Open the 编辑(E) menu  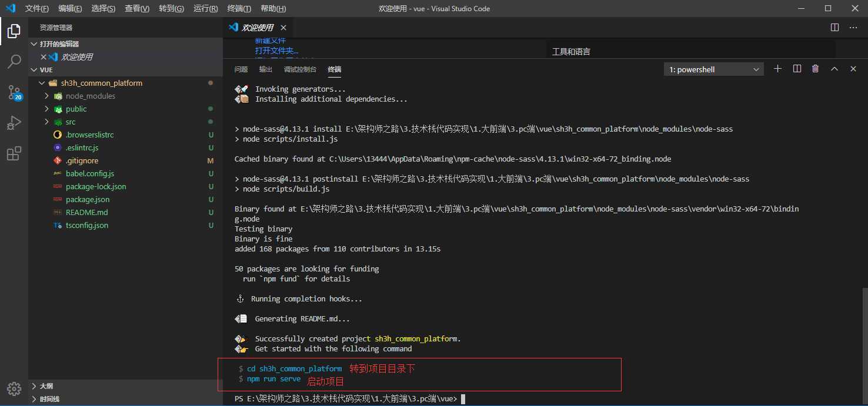[x=70, y=9]
